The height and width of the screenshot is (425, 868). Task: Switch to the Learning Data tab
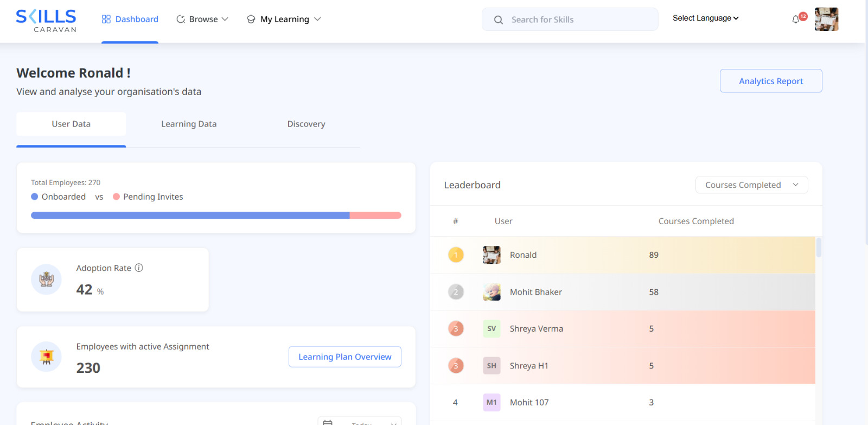tap(189, 124)
